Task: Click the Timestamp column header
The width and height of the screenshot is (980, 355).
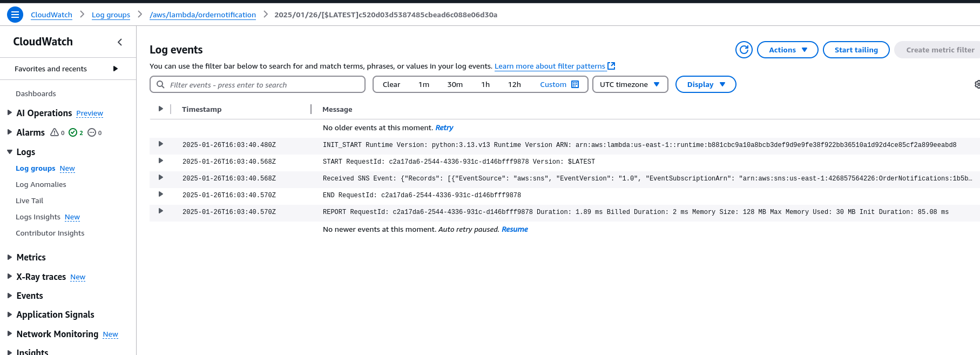Action: pyautogui.click(x=201, y=109)
